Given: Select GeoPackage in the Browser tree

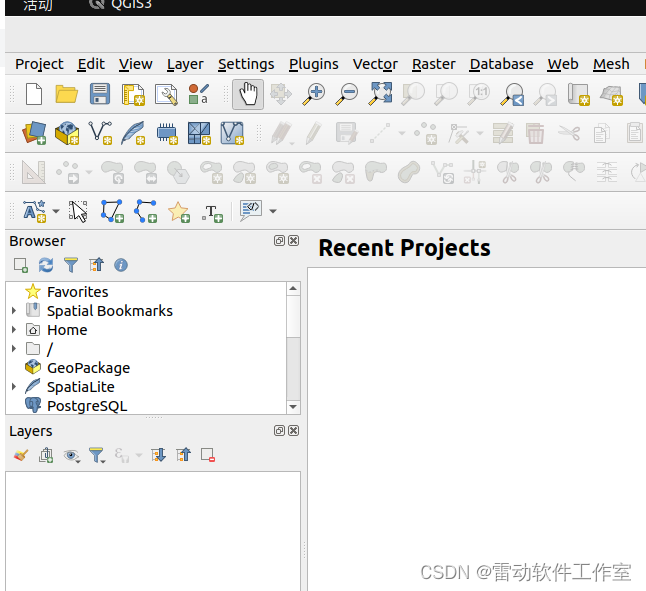Looking at the screenshot, I should pyautogui.click(x=89, y=368).
